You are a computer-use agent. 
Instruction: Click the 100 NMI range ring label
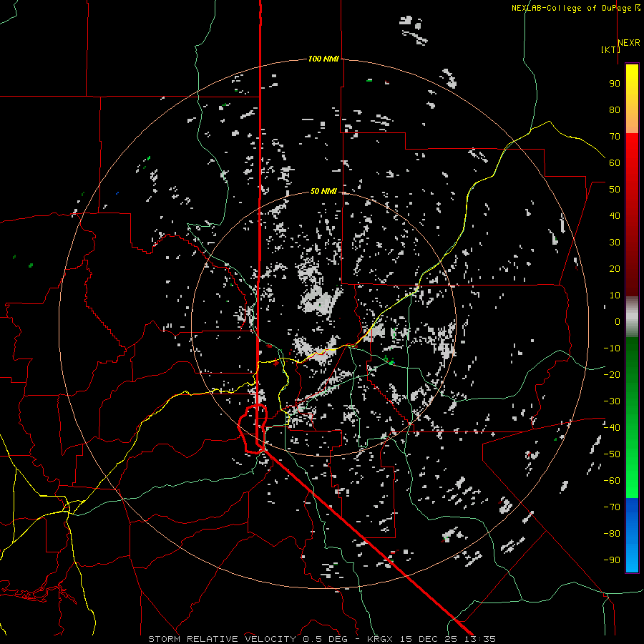tap(323, 59)
